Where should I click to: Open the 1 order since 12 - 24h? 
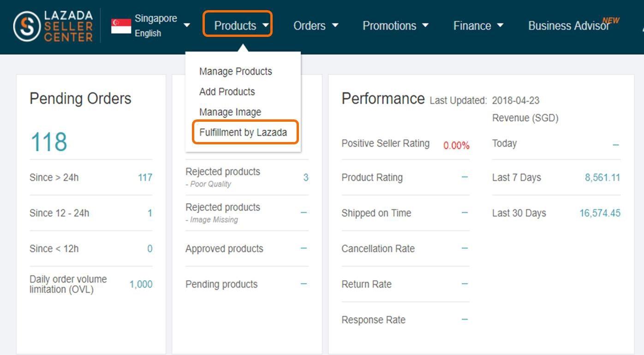(x=150, y=213)
